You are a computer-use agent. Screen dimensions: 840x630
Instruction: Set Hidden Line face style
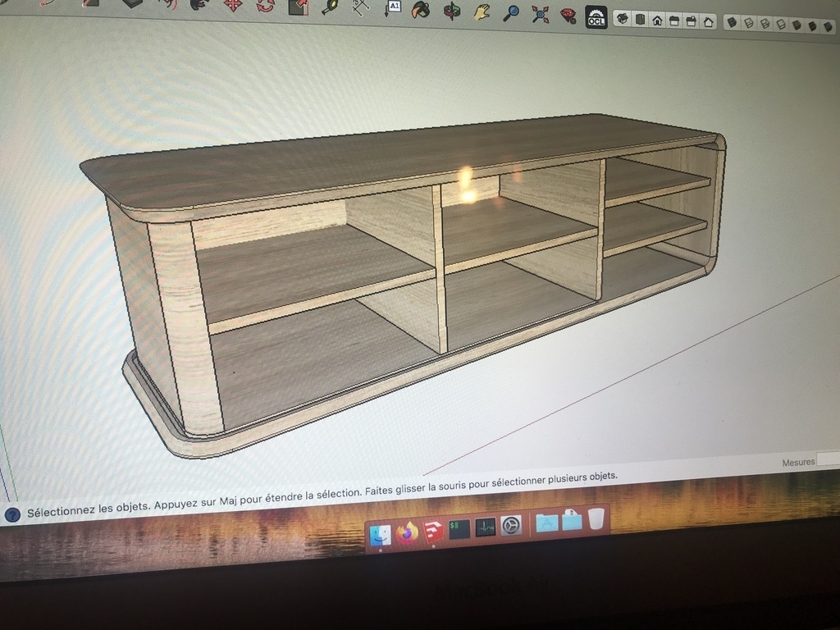(781, 24)
